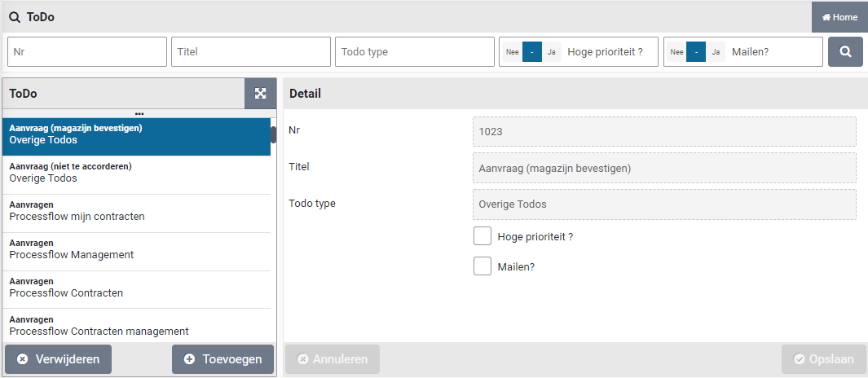The width and height of the screenshot is (868, 378).
Task: Click the Verwijderen button
Action: click(x=59, y=359)
